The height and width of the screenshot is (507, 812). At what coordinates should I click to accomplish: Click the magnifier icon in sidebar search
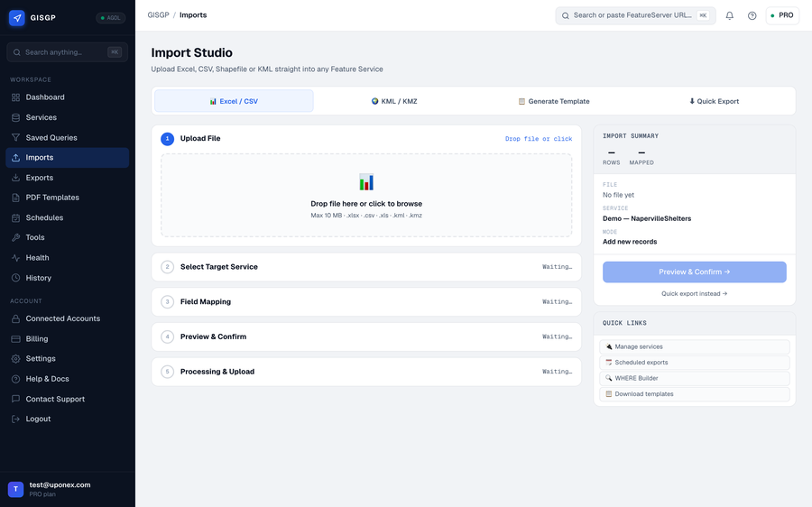tap(17, 52)
